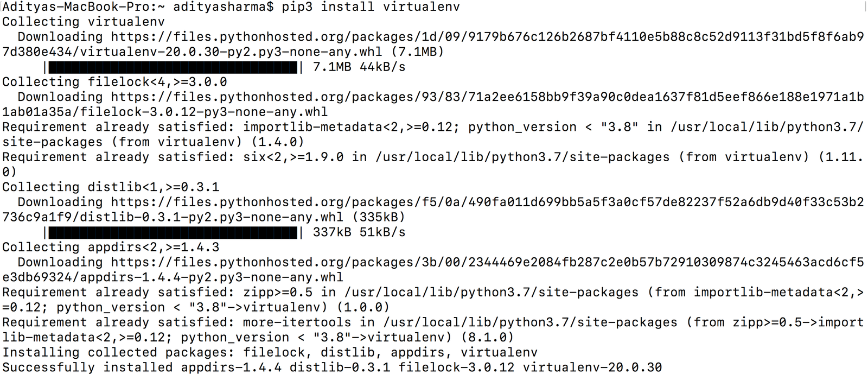
Task: Click the pip3 install virtualenv command text
Action: tap(371, 7)
